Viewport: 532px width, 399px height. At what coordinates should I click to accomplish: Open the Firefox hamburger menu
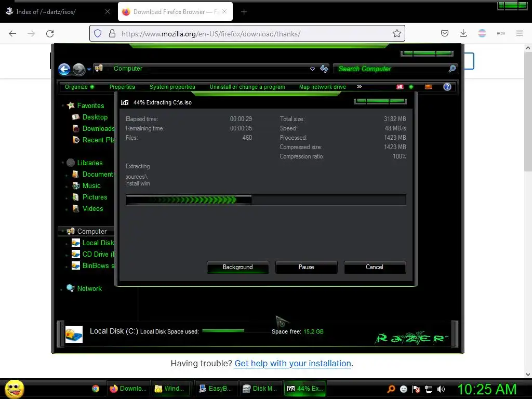[520, 33]
